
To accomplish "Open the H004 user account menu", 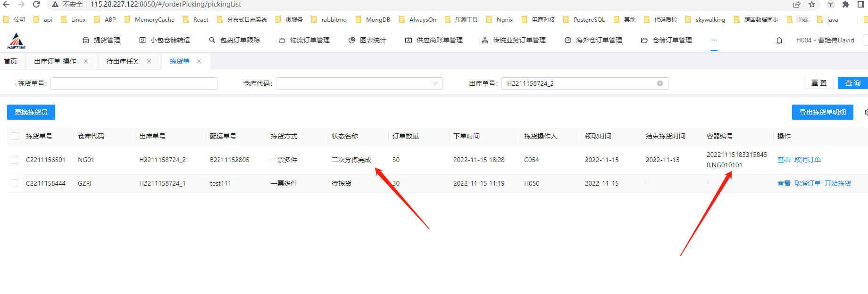I will (825, 41).
